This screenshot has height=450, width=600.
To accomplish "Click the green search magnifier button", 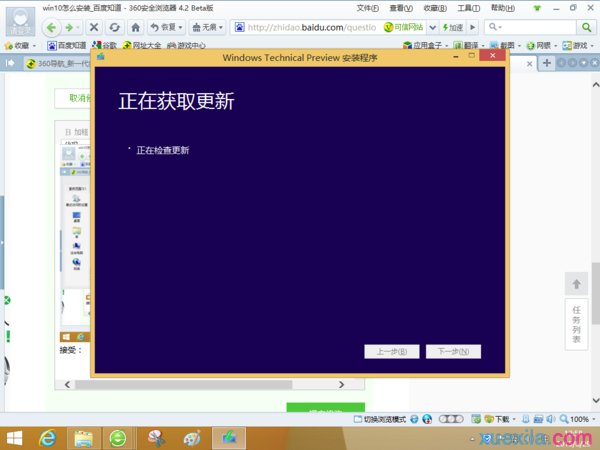I will point(586,27).
